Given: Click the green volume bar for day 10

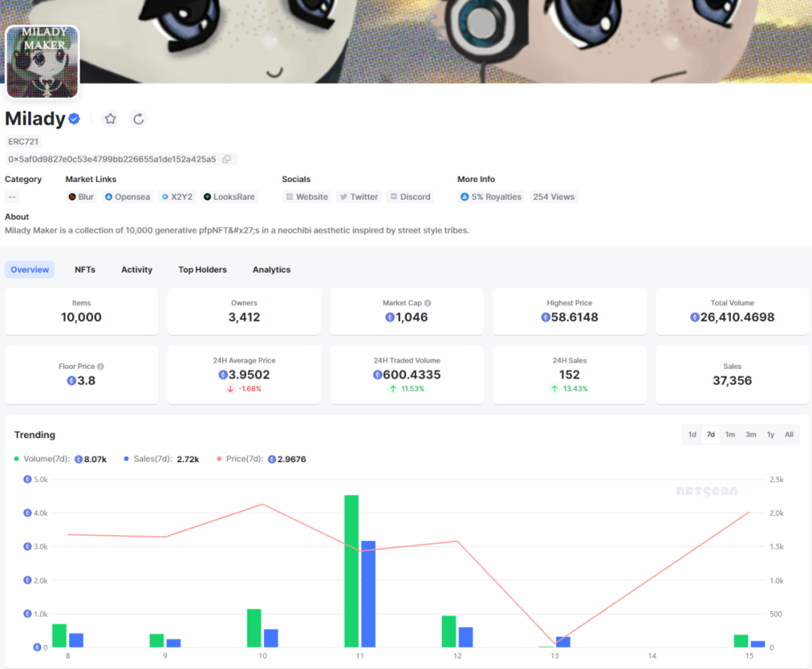Looking at the screenshot, I should tap(254, 628).
